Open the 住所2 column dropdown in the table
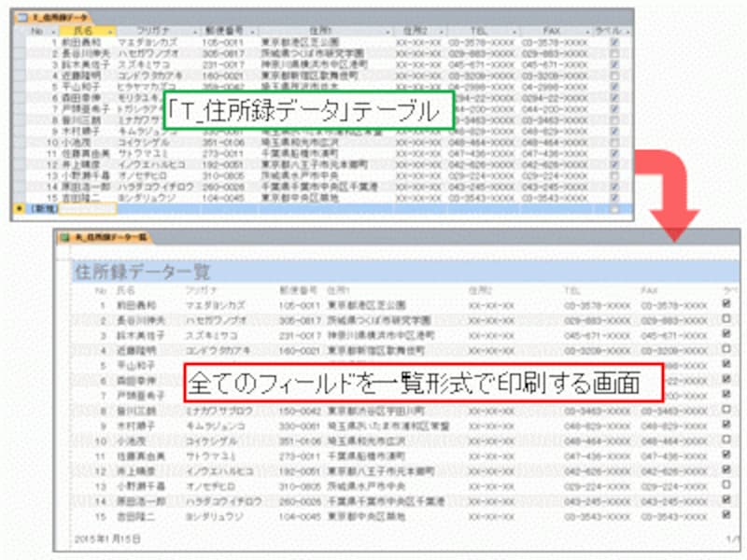 [x=441, y=32]
